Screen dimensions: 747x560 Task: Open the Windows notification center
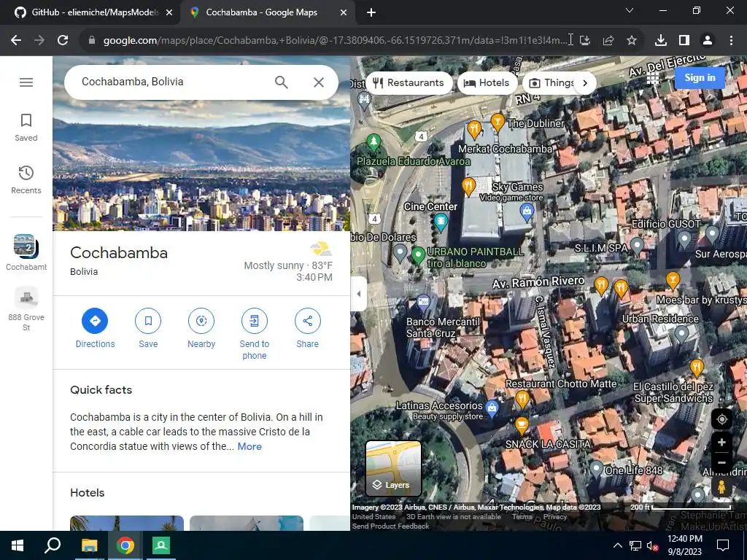723,545
